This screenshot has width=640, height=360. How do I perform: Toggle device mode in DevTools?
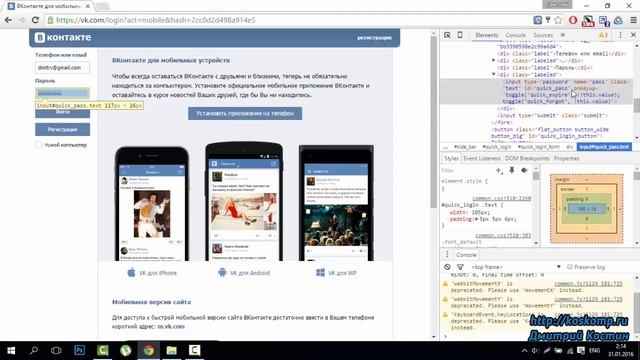coord(460,35)
